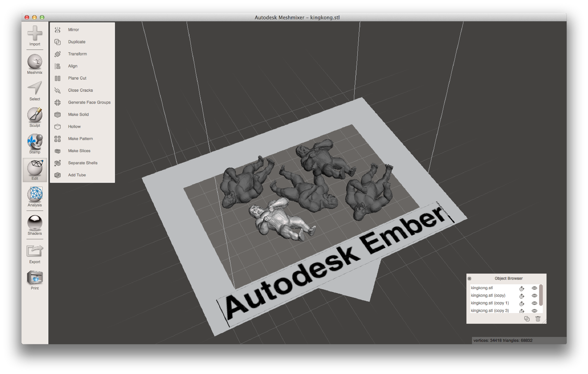Click the vertices and triangles status text
Viewport: 588px width, 374px height.
pos(503,340)
